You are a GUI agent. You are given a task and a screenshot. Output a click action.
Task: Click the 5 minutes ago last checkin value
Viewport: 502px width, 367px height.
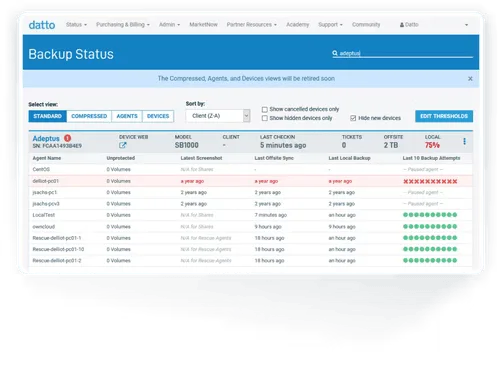(x=283, y=145)
